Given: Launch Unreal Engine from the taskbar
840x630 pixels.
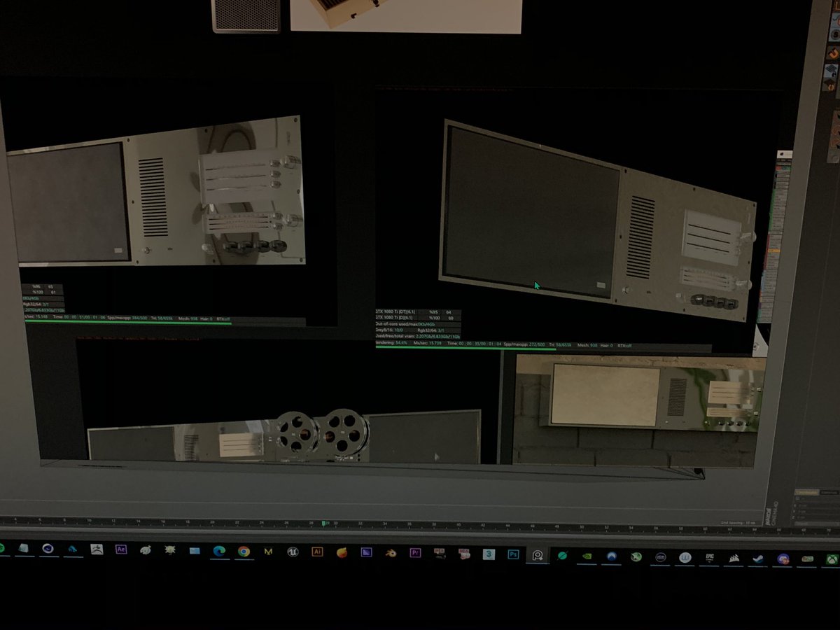Looking at the screenshot, I should (x=293, y=552).
